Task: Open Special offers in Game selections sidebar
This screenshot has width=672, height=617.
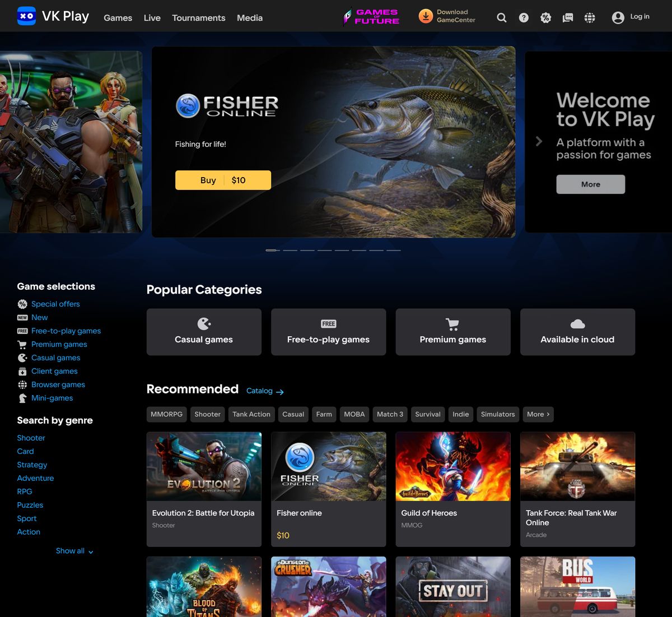Action: [x=55, y=304]
